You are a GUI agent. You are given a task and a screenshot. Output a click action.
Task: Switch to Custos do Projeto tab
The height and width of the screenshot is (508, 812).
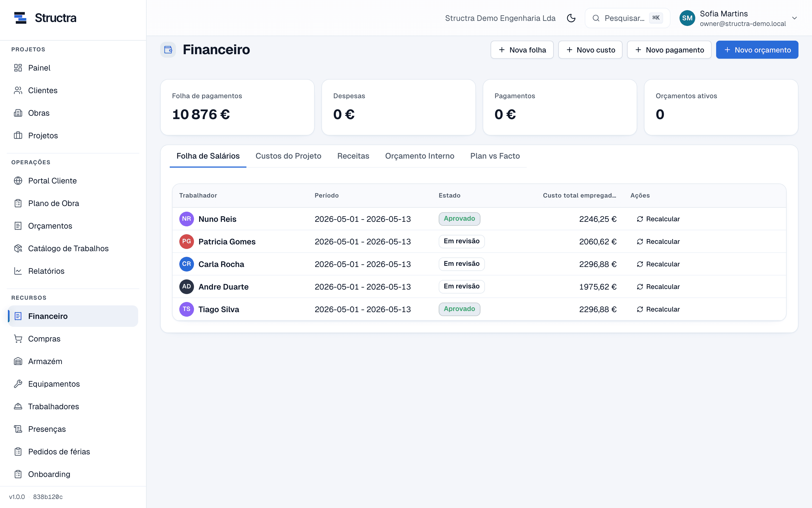(x=288, y=156)
